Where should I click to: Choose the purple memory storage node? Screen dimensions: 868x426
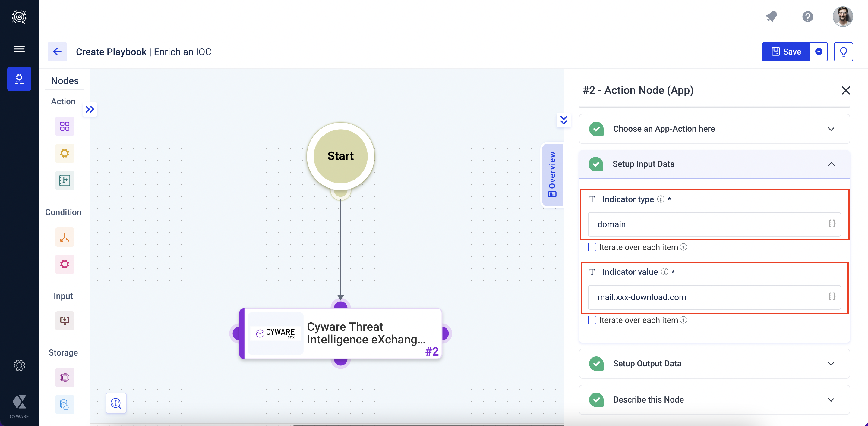point(64,377)
